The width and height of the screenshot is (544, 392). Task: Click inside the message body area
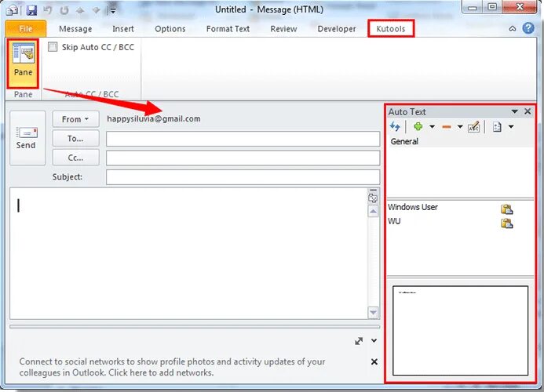(x=188, y=253)
